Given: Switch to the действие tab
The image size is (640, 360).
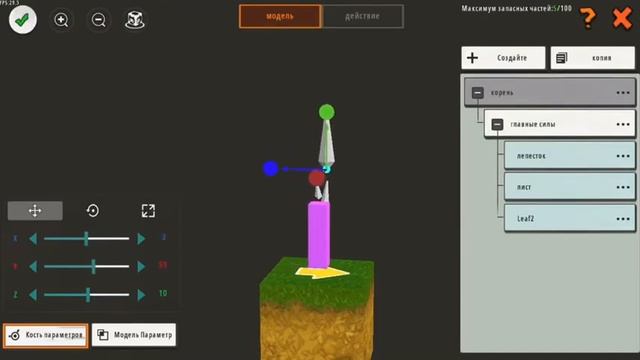Looking at the screenshot, I should [363, 16].
